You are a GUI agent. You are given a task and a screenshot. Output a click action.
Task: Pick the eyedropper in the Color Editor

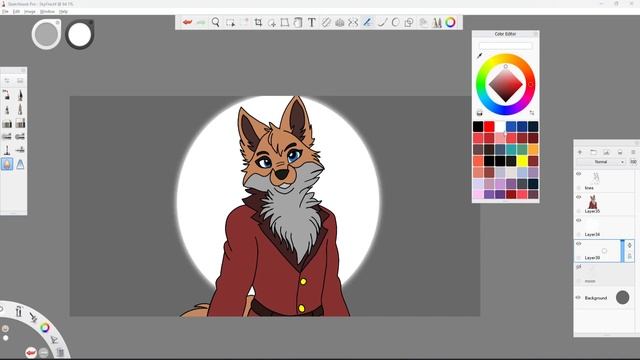pyautogui.click(x=480, y=56)
